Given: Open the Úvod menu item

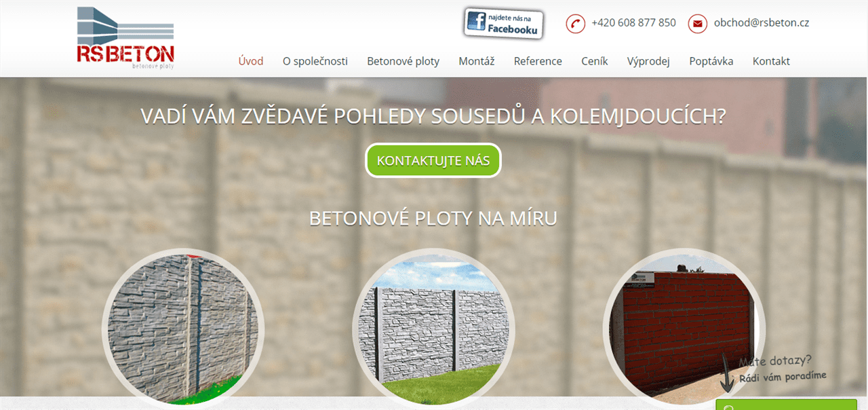Looking at the screenshot, I should pos(251,61).
